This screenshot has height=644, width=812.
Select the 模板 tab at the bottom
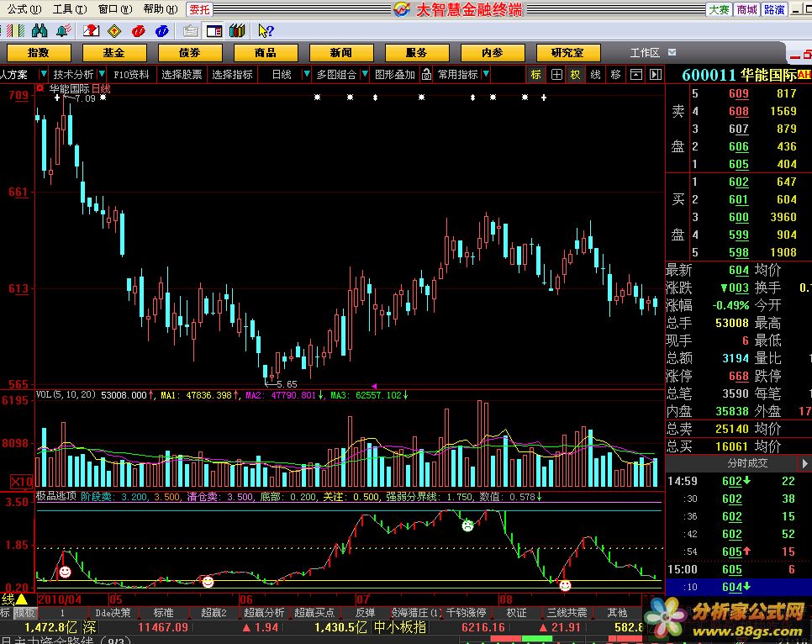point(24,613)
